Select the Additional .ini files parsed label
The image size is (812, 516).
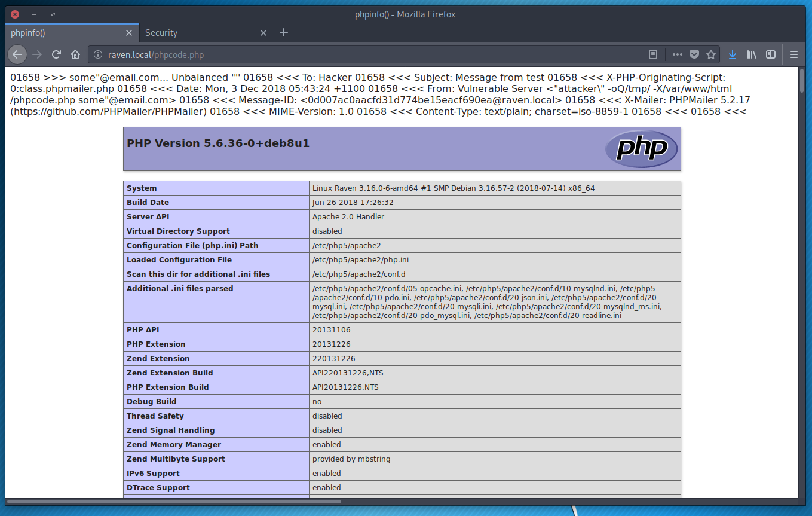[180, 289]
